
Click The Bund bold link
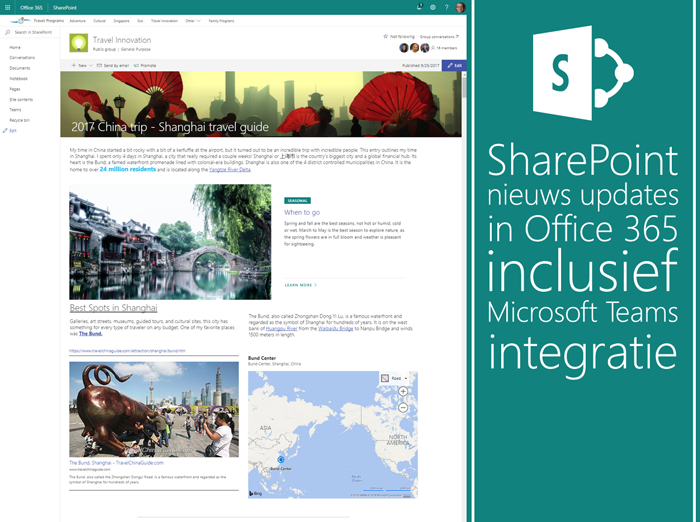(x=91, y=334)
